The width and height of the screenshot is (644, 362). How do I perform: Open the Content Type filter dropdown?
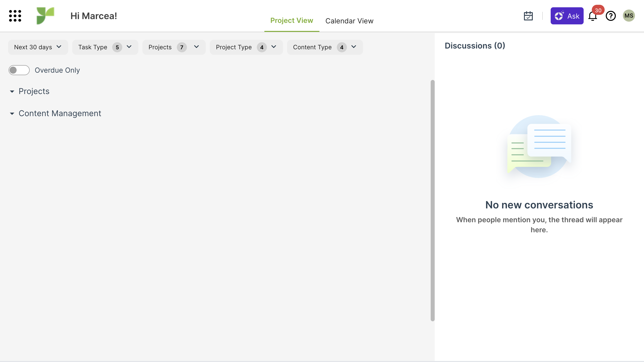pyautogui.click(x=325, y=47)
